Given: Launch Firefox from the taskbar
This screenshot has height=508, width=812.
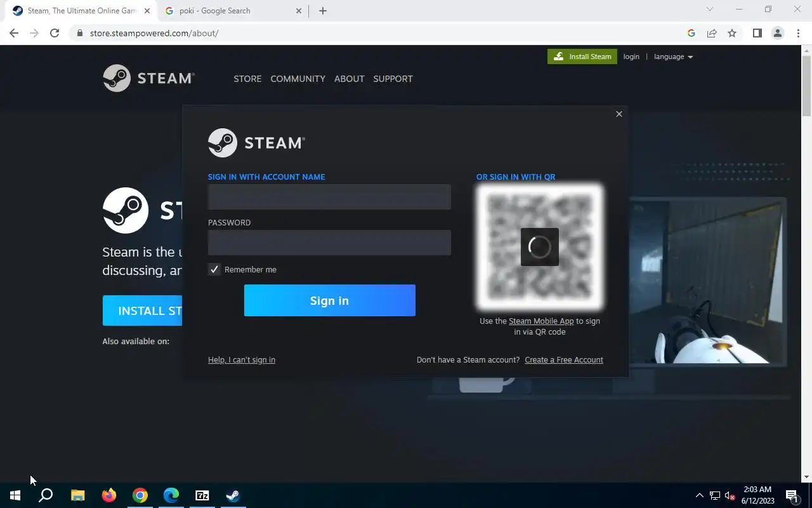Looking at the screenshot, I should tap(109, 495).
